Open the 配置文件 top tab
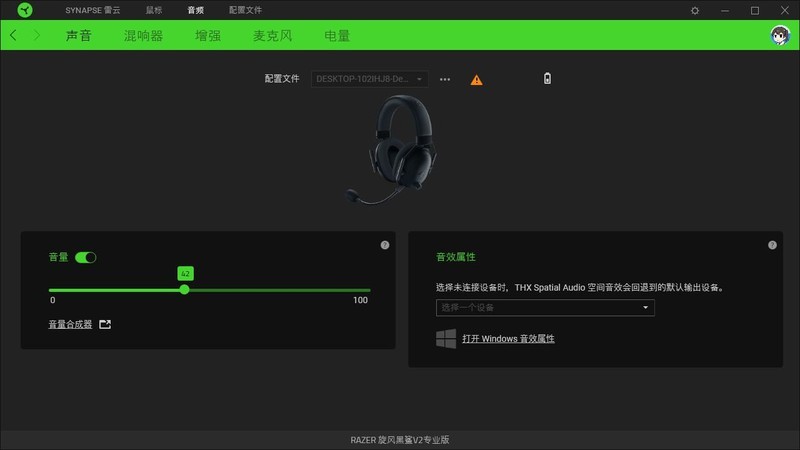This screenshot has height=450, width=800. (245, 10)
